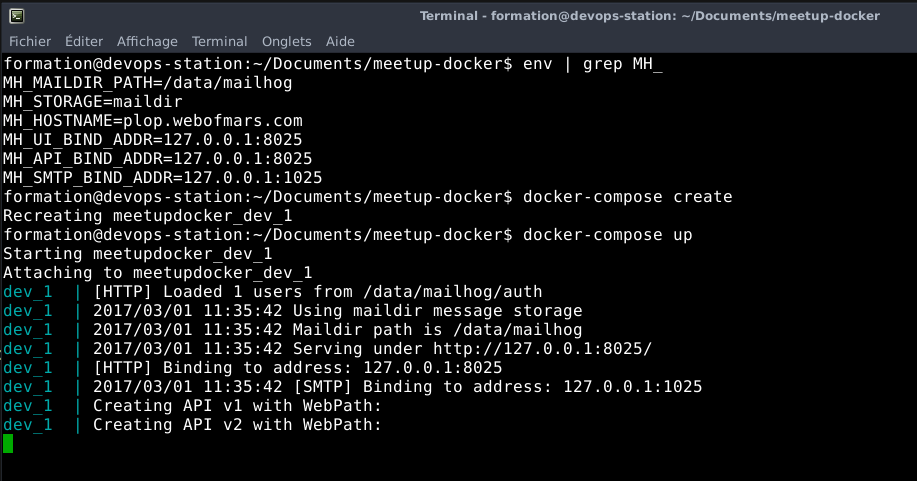The image size is (917, 481).
Task: Open the Onglets menu
Action: [x=287, y=42]
